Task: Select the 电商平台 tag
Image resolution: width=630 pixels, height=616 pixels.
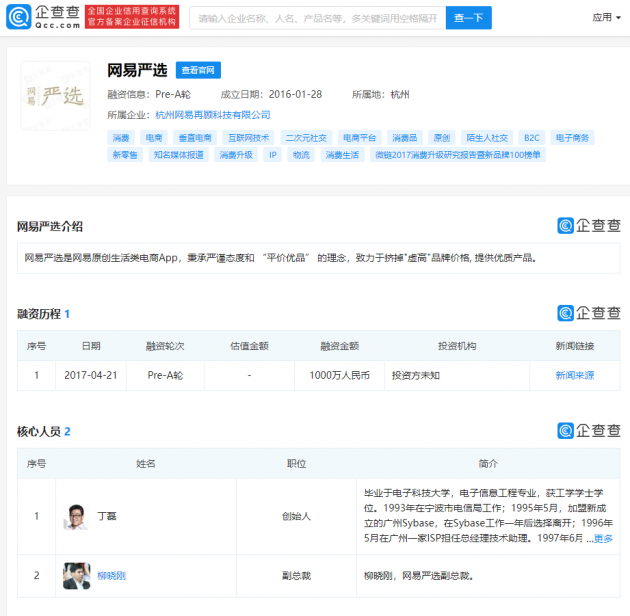Action: point(359,138)
